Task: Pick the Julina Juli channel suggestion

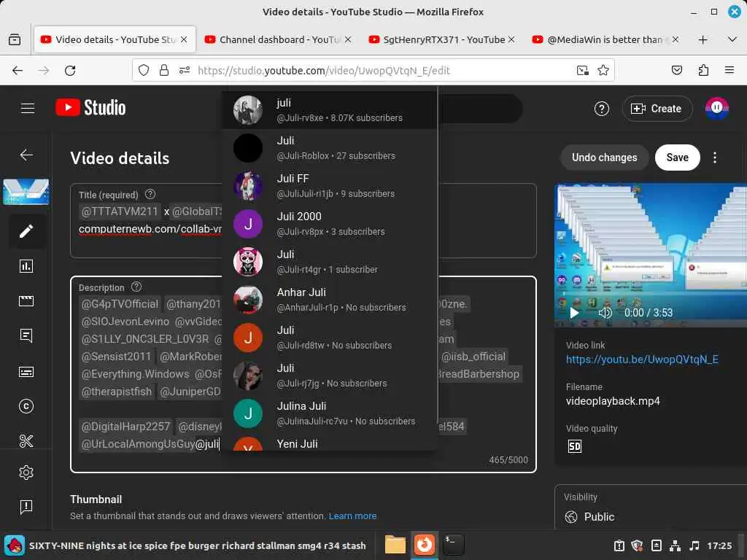Action: [330, 413]
